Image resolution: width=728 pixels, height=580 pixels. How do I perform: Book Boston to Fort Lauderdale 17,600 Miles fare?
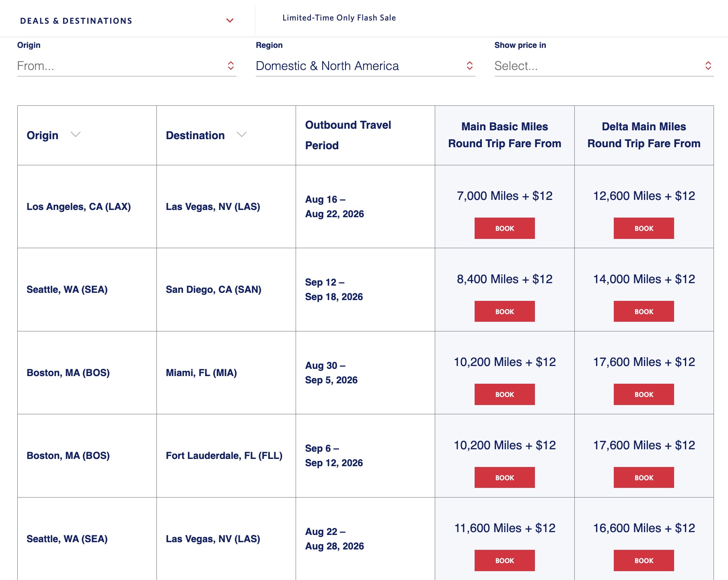(x=644, y=477)
